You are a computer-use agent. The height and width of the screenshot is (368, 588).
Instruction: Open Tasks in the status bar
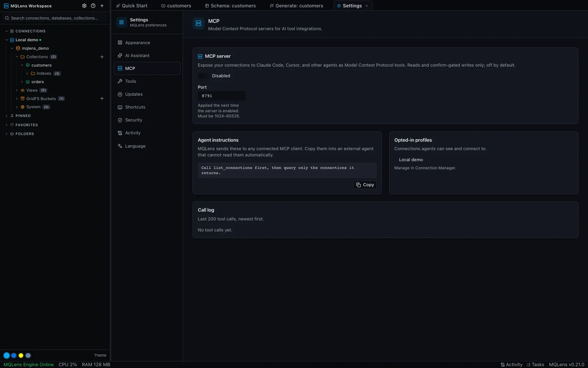[x=535, y=365]
